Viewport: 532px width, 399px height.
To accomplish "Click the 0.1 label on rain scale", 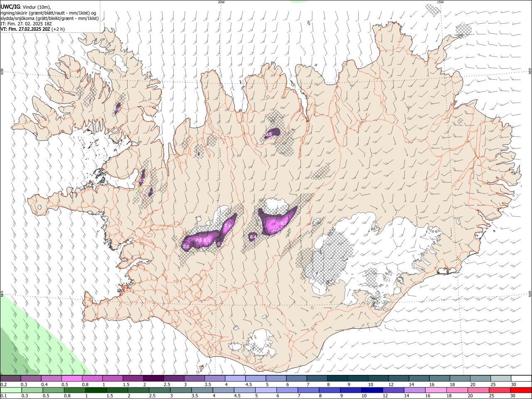I will click(3, 395).
